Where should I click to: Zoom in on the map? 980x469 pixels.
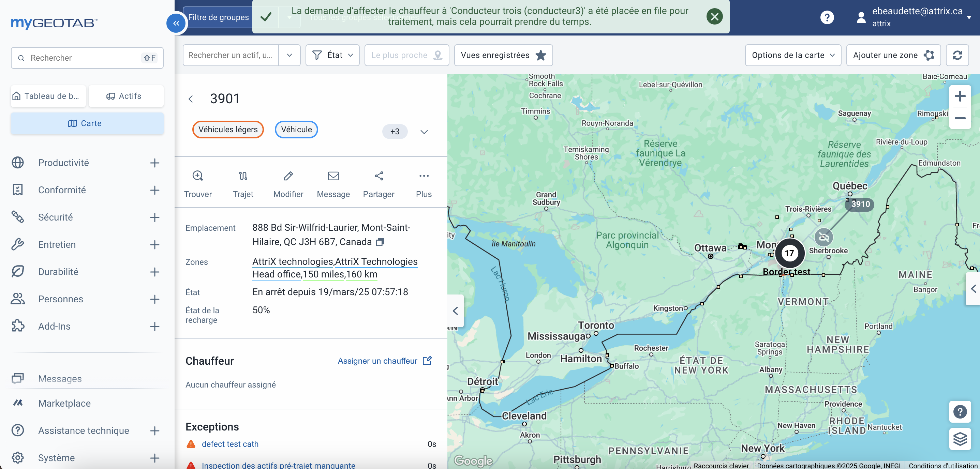tap(960, 96)
